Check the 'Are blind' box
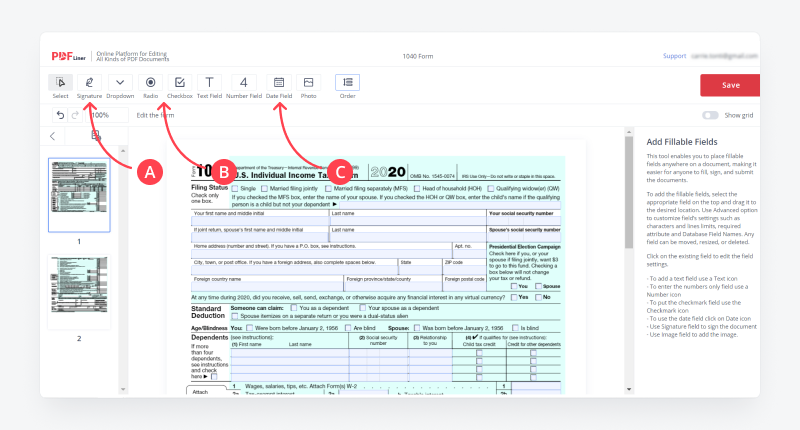The height and width of the screenshot is (430, 800). click(348, 328)
